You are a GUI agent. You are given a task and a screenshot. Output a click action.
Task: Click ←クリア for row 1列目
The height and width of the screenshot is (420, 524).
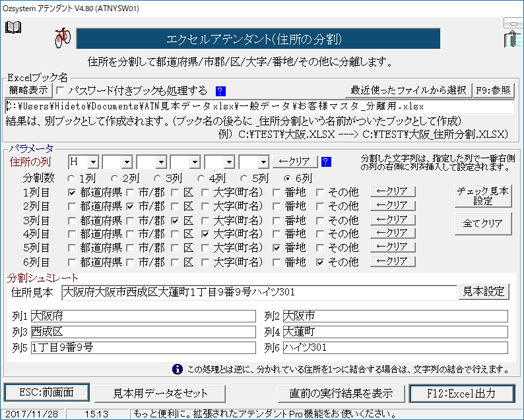(393, 192)
